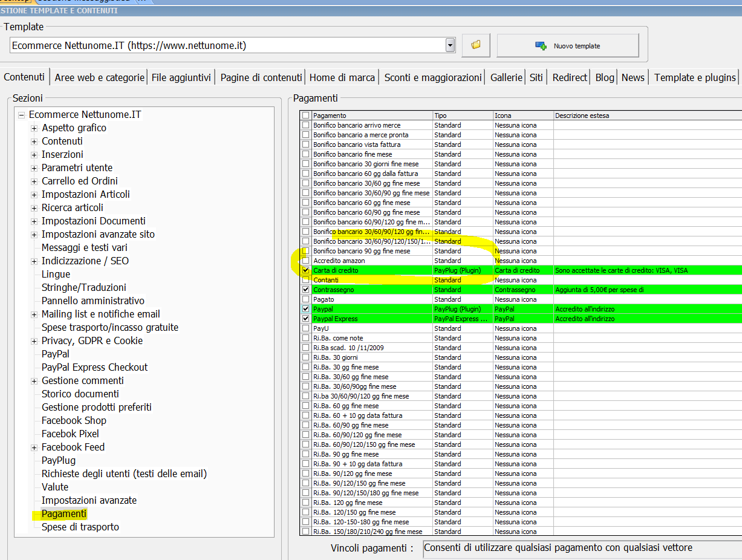Toggle the header select-all checkbox in payments table
Screen dimensions: 742x560
coord(306,116)
